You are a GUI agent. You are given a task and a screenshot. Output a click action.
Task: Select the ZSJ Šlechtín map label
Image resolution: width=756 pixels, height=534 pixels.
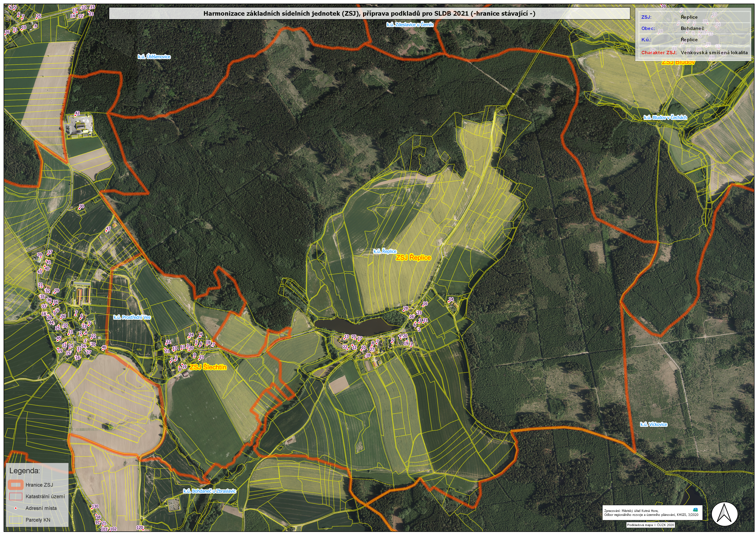click(208, 367)
